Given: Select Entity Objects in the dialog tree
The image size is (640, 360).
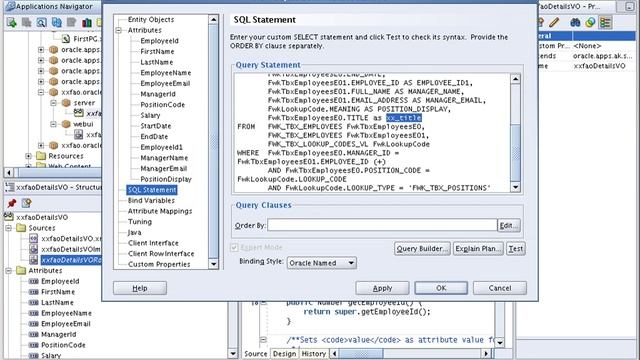Looking at the screenshot, I should click(151, 20).
